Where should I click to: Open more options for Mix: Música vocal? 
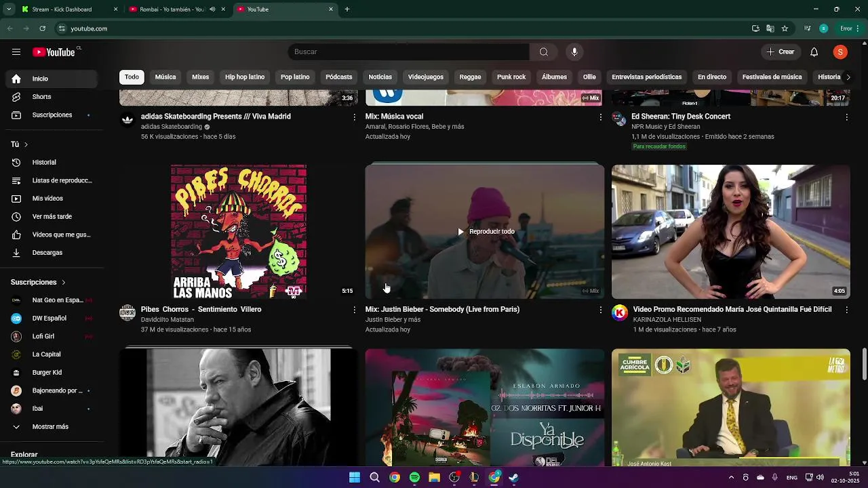pyautogui.click(x=600, y=117)
